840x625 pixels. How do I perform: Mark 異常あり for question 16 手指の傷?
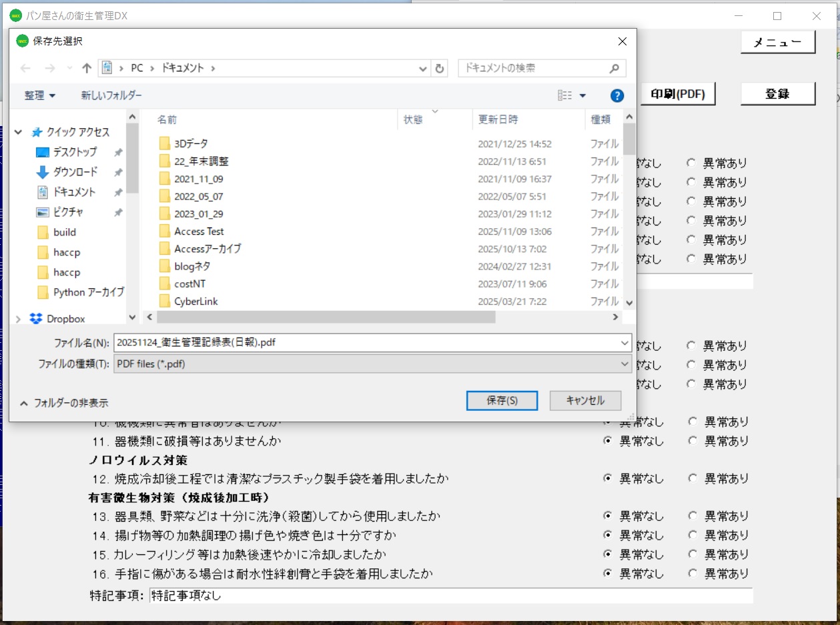pos(692,573)
